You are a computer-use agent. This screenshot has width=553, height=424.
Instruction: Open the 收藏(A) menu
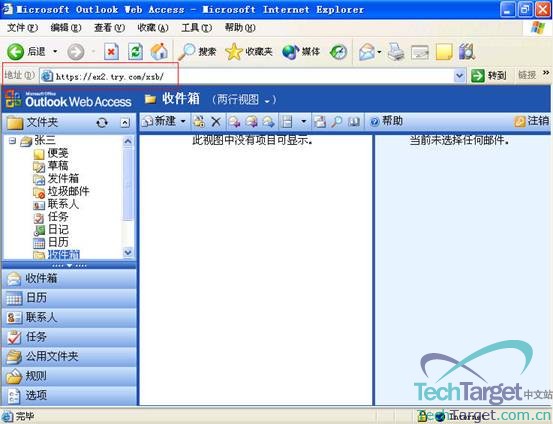pos(153,28)
